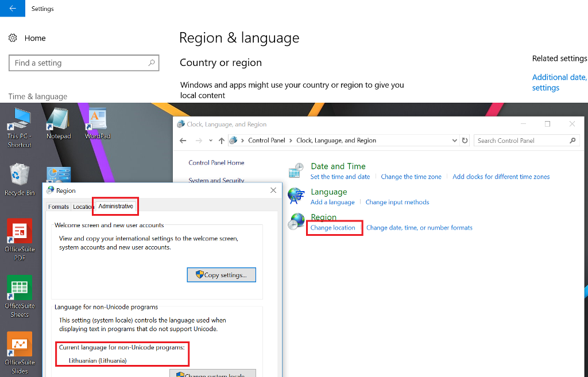The width and height of the screenshot is (588, 377).
Task: Click the Settings back arrow button
Action: pyautogui.click(x=13, y=9)
